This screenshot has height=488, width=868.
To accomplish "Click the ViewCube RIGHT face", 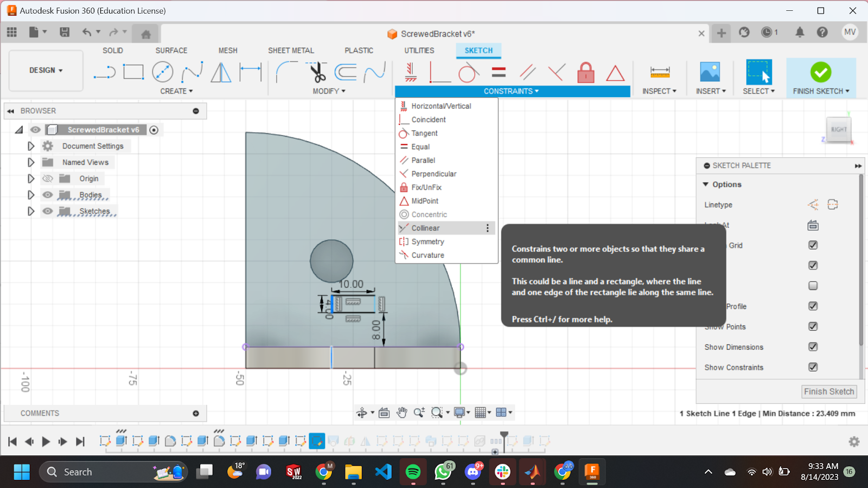I will coord(838,130).
